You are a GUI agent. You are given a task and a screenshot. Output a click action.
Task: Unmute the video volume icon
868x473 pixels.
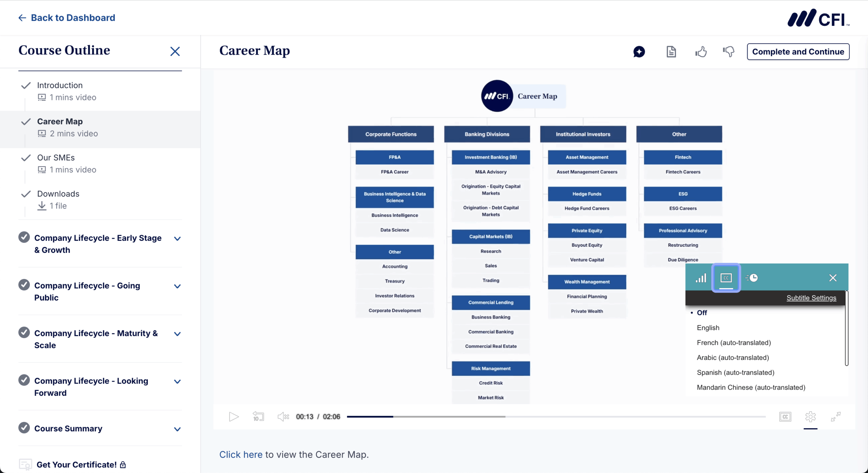283,416
